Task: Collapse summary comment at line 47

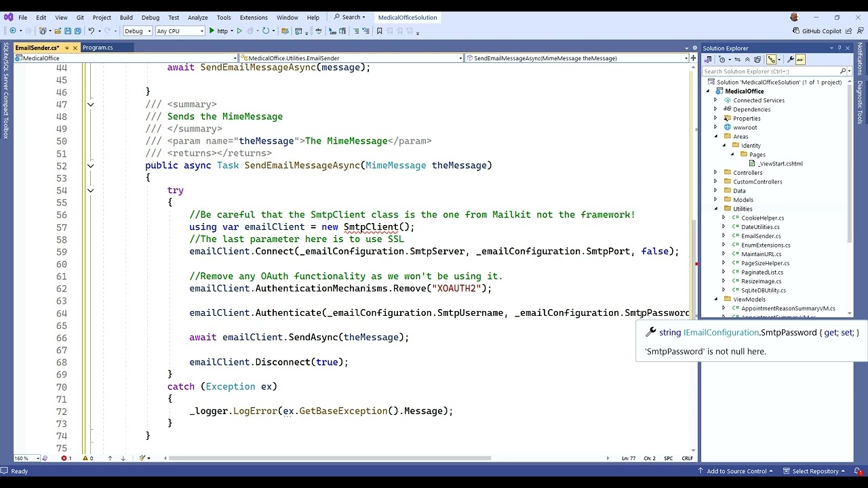Action: (x=90, y=104)
